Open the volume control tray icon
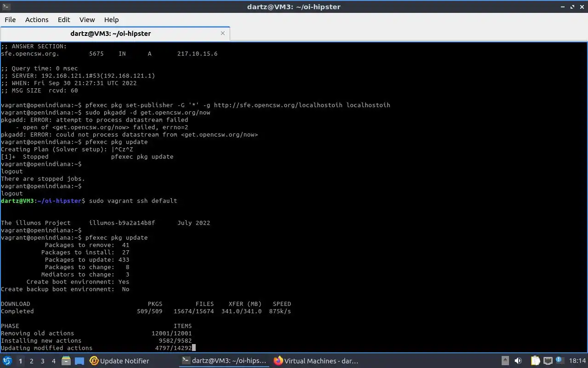This screenshot has width=588, height=368. coord(518,361)
